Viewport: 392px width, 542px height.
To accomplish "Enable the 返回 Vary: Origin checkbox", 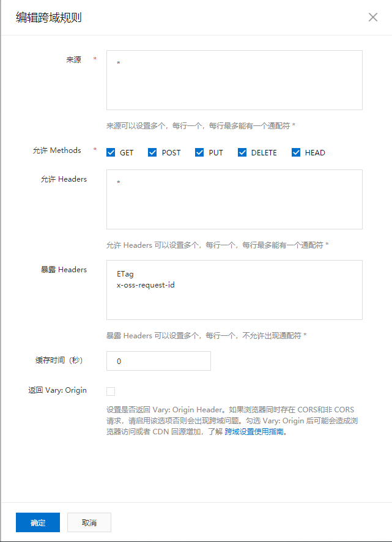I will [x=111, y=392].
